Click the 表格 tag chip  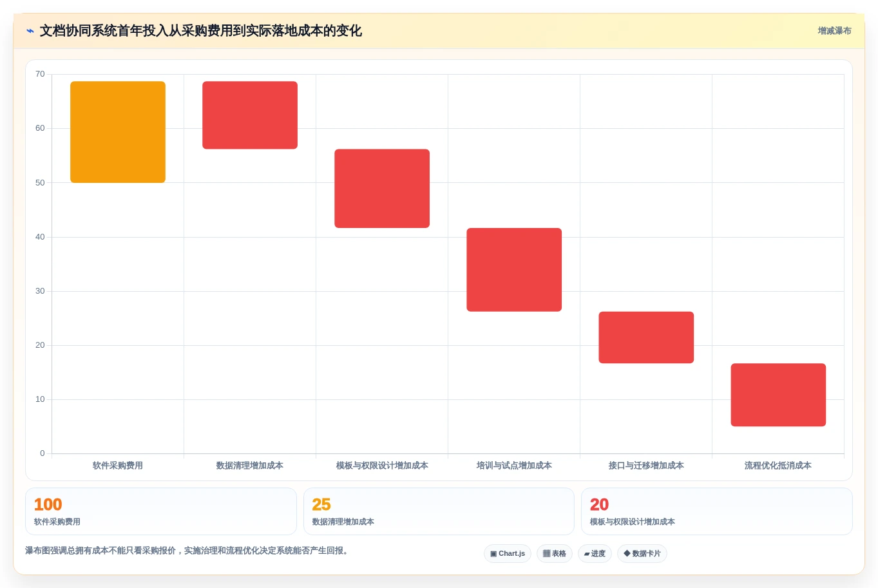tap(555, 554)
